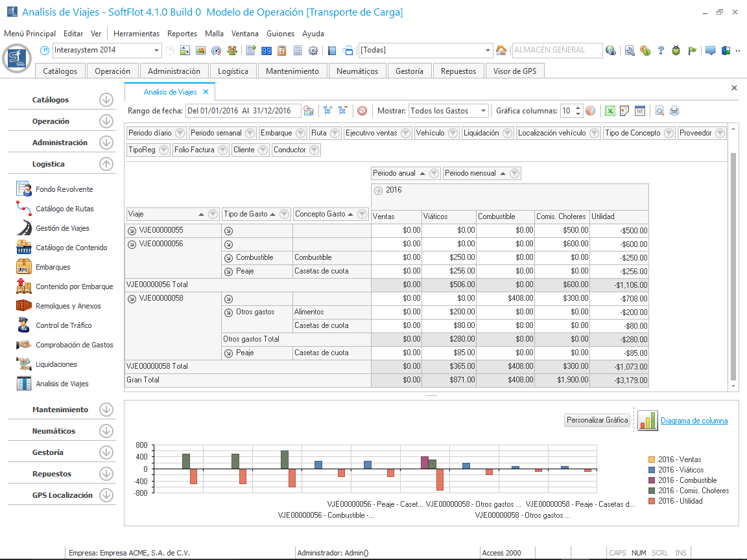Click the Personalizar Gráfica button
Screen dimensions: 747x560
(597, 420)
